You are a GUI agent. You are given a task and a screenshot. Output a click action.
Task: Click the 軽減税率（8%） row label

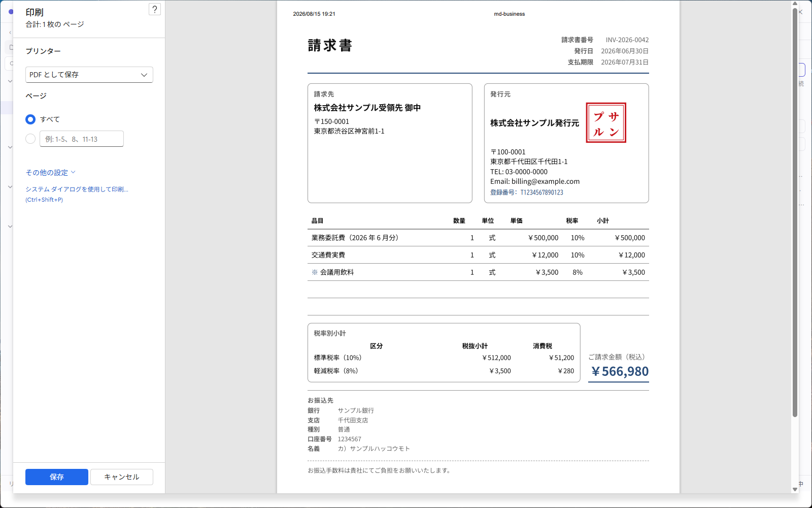click(x=336, y=371)
